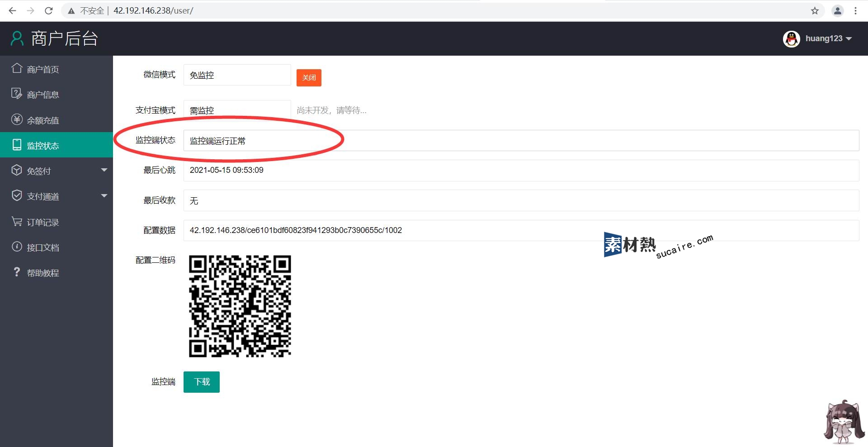
Task: Go to 余额充值 page
Action: [x=57, y=120]
